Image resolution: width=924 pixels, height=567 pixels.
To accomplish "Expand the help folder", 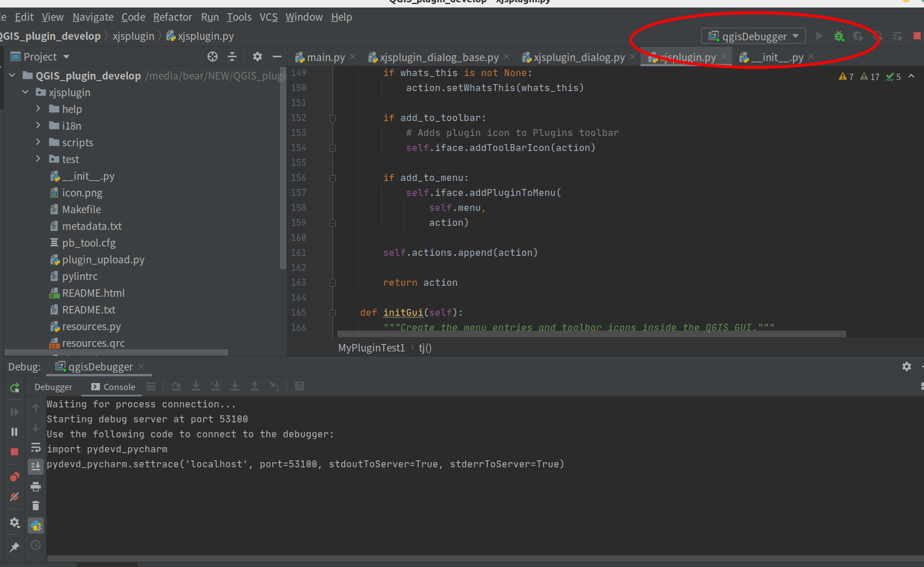I will coord(38,109).
